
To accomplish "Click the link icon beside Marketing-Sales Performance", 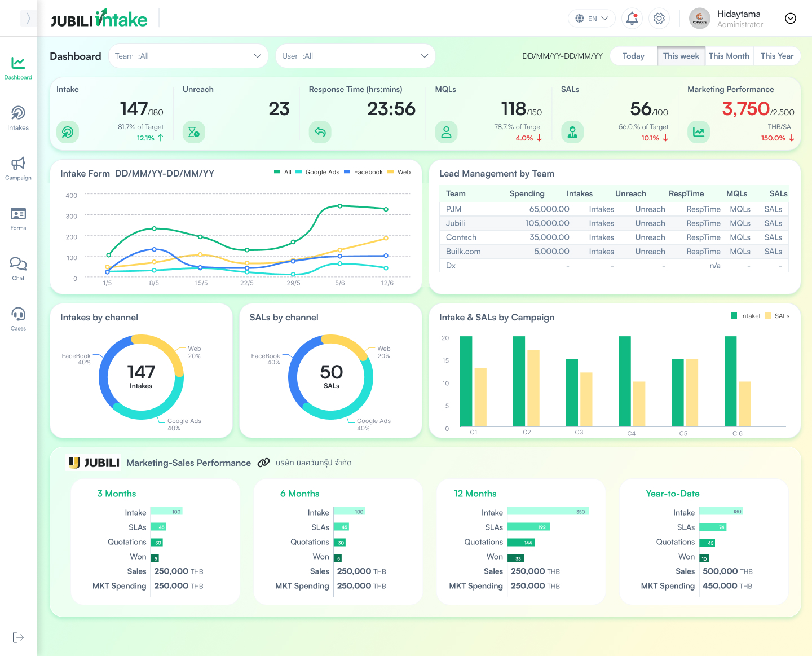I will (263, 463).
